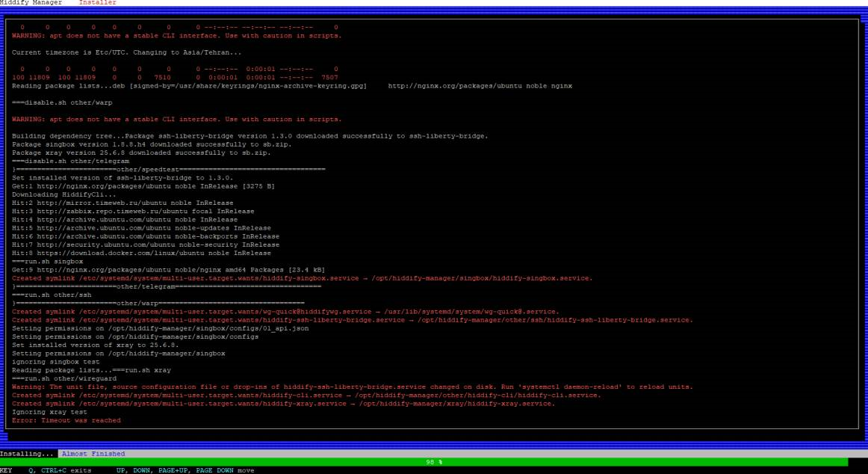Click the 'Hit:2 http://mirror.timeweb.ru' line
868x474 pixels.
[123, 203]
